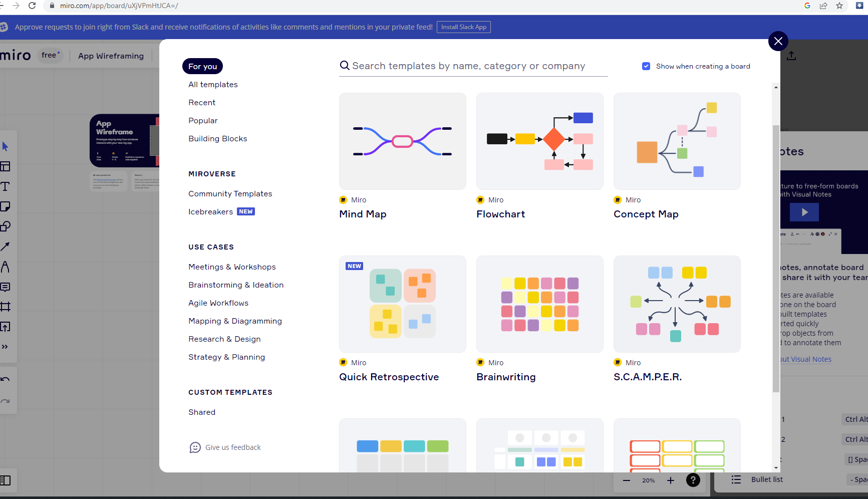
Task: Select the Upload tool
Action: pos(5,327)
